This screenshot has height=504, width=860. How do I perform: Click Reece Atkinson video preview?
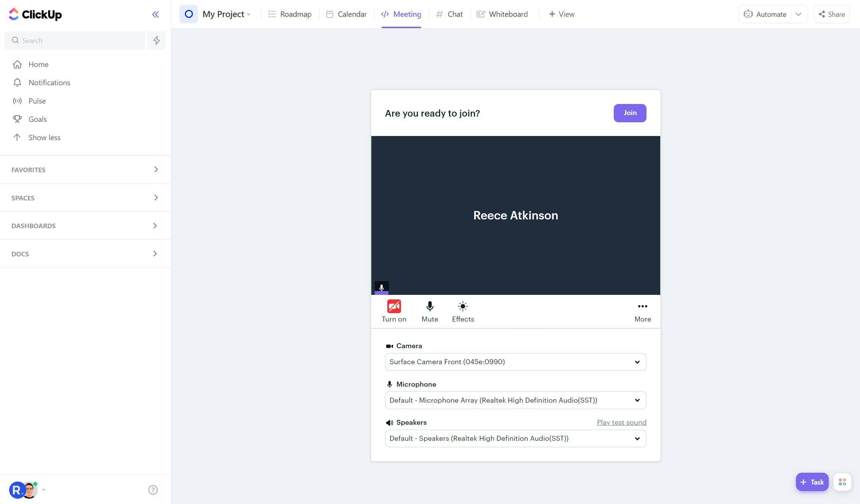515,215
